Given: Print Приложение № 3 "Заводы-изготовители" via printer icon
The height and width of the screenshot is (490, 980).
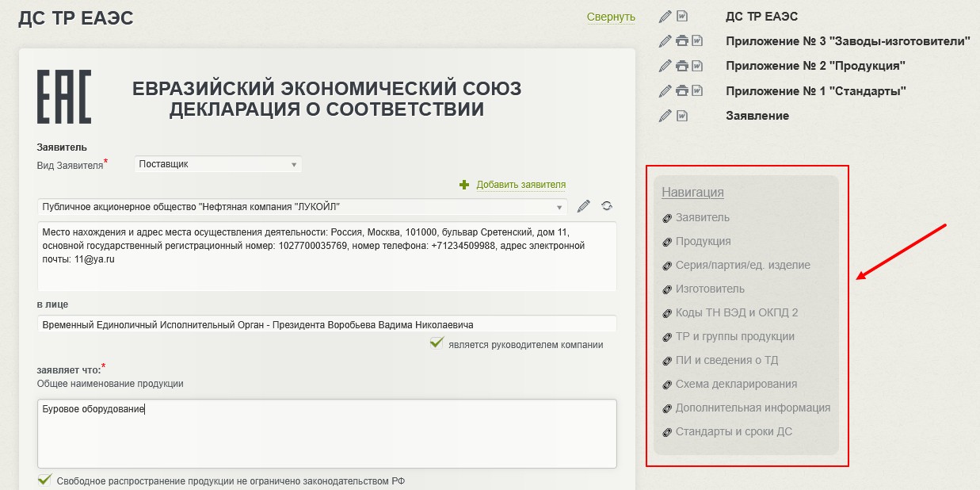Looking at the screenshot, I should coord(681,41).
